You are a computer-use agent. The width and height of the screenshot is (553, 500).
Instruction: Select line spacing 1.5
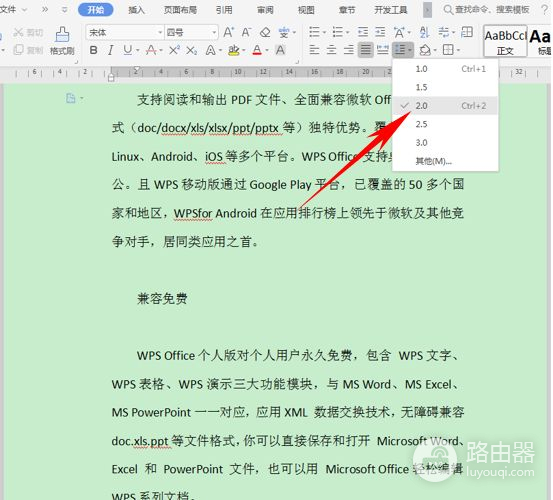pyautogui.click(x=445, y=87)
